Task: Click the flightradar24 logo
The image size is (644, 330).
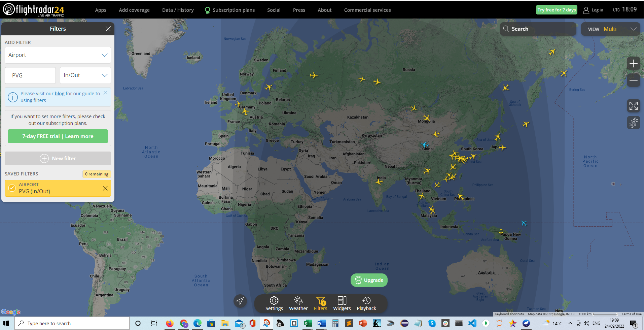Action: point(34,10)
